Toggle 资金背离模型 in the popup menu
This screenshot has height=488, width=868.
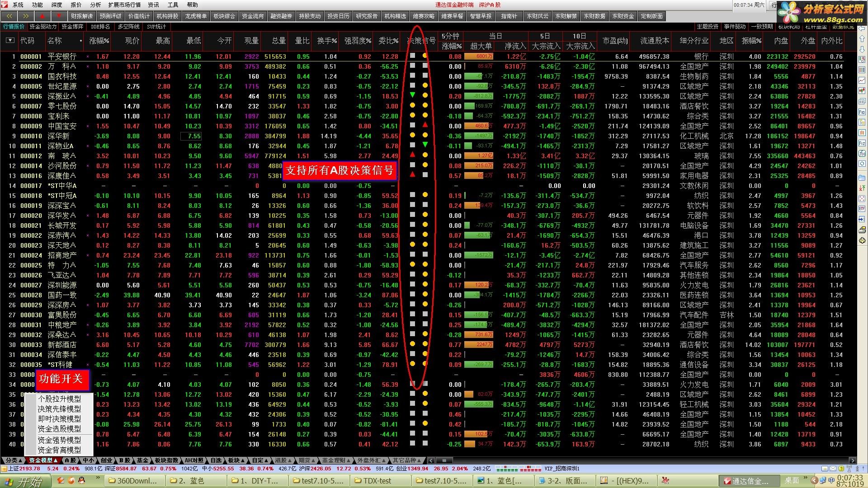(59, 450)
